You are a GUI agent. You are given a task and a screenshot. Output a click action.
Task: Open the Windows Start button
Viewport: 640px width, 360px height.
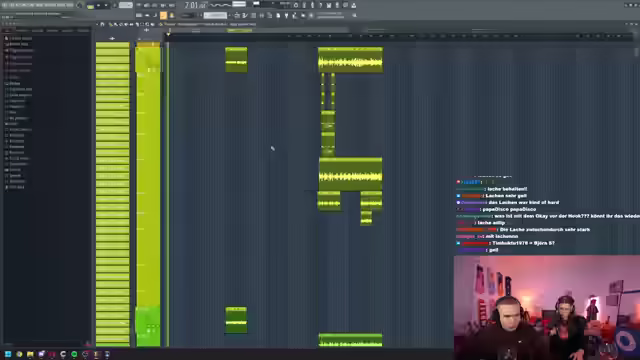pyautogui.click(x=8, y=354)
